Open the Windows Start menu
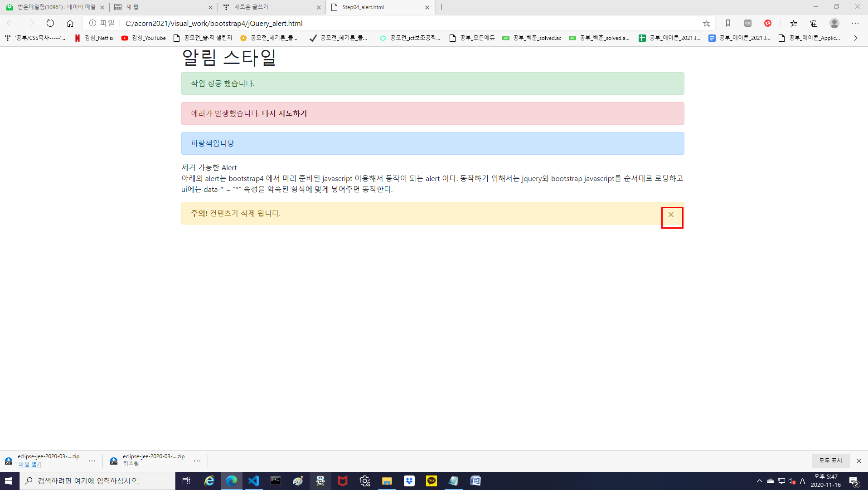Screen dimensions: 868x490 [9, 481]
